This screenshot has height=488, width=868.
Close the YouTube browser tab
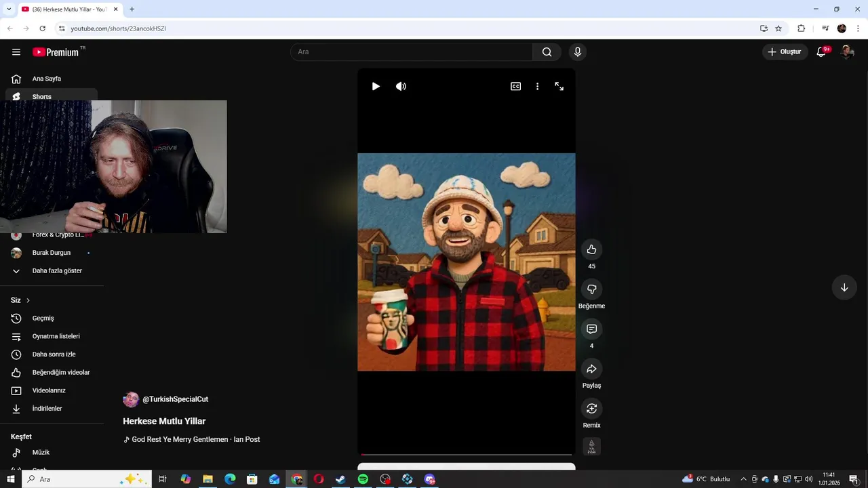(x=116, y=9)
